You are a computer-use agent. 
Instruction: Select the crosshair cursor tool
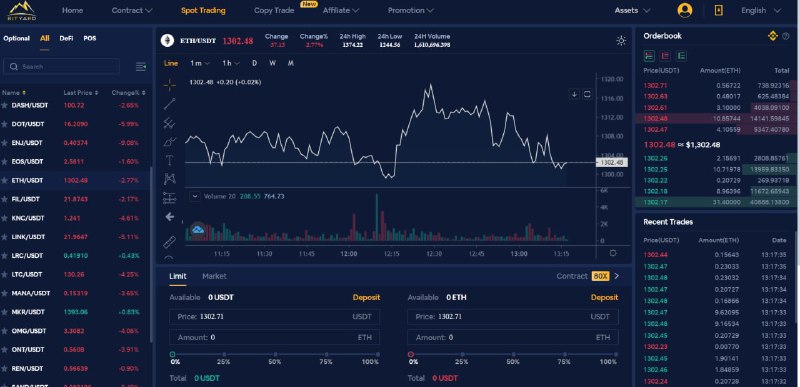169,85
